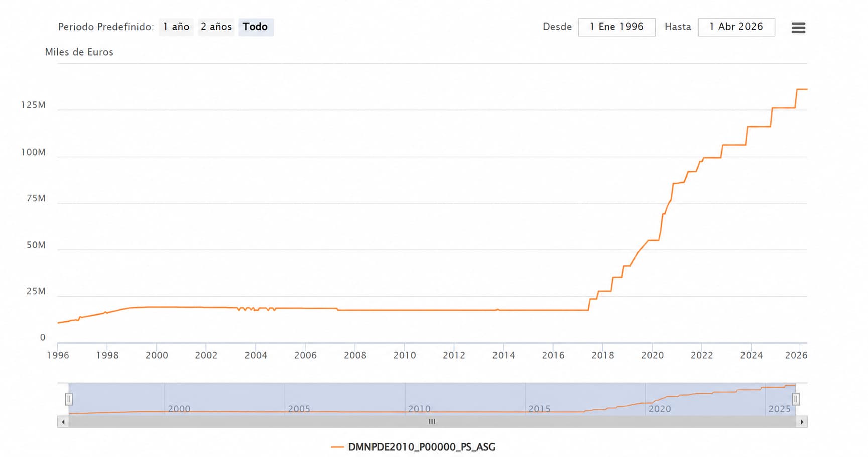Click the '100M' y-axis label
Screen dimensions: 868x457
pyautogui.click(x=33, y=152)
